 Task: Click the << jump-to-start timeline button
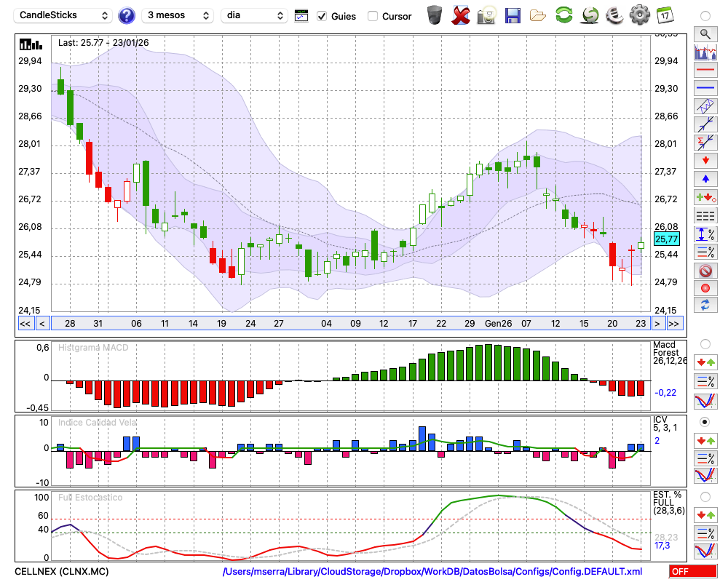click(25, 324)
